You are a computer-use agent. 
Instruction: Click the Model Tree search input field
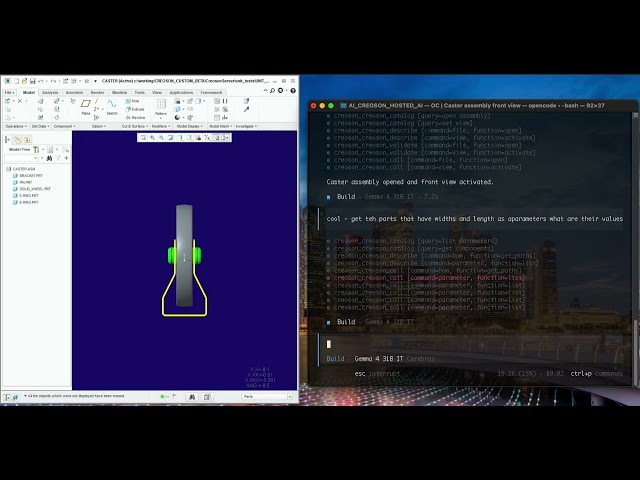(21, 158)
